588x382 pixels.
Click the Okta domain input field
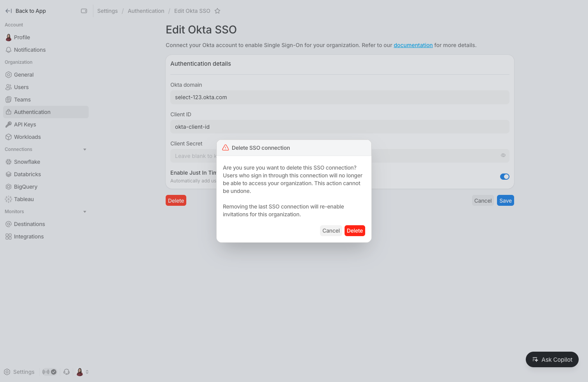click(x=339, y=97)
